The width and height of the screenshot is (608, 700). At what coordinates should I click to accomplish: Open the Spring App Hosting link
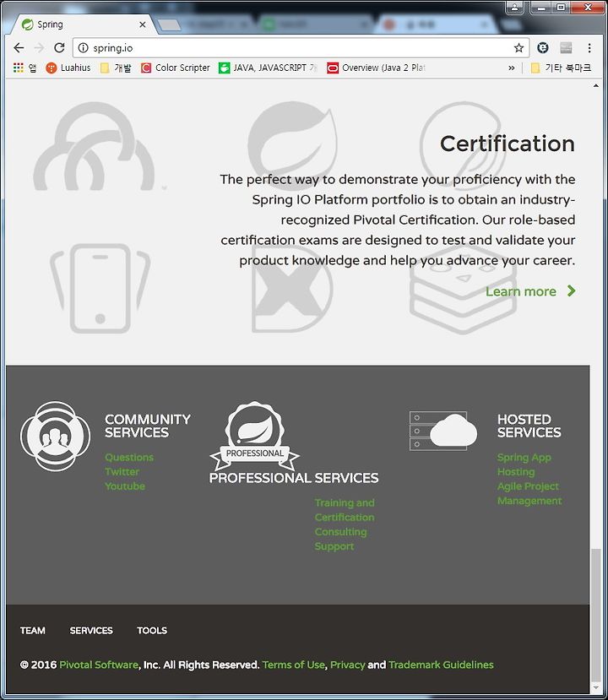point(524,464)
